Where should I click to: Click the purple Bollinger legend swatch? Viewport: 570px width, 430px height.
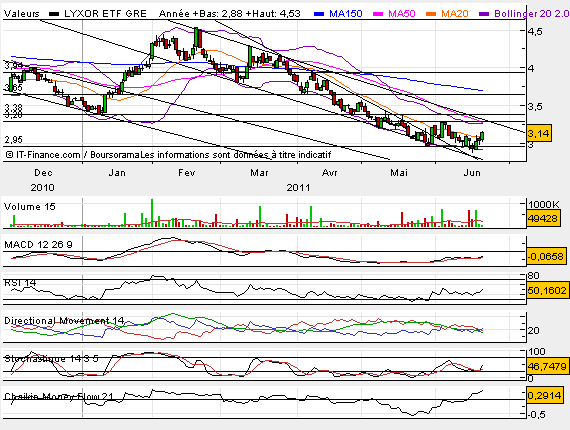click(484, 14)
